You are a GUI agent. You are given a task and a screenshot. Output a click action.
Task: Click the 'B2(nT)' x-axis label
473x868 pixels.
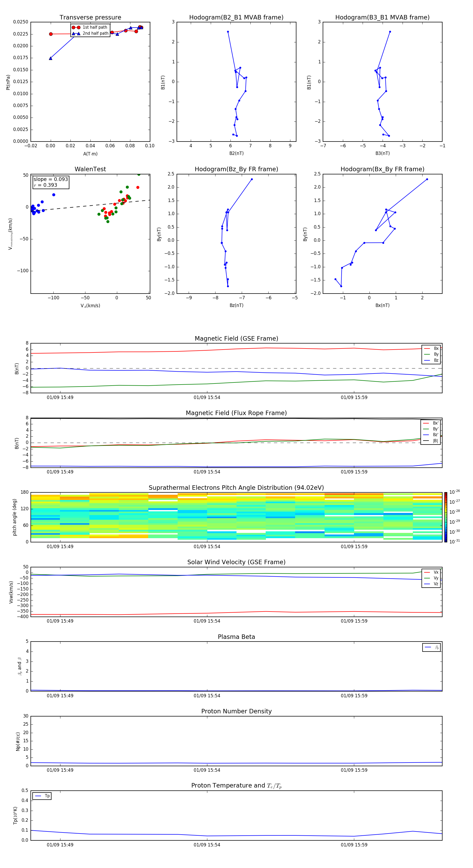(236, 153)
